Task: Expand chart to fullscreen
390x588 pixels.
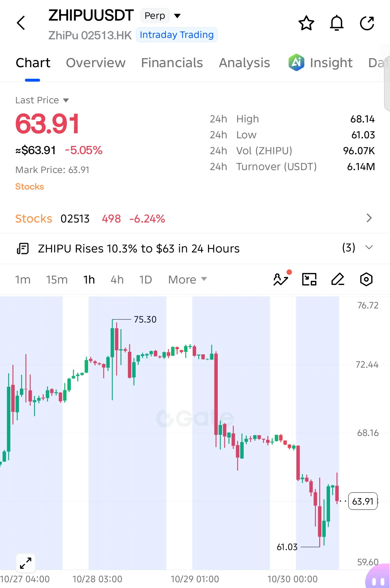Action: click(26, 563)
